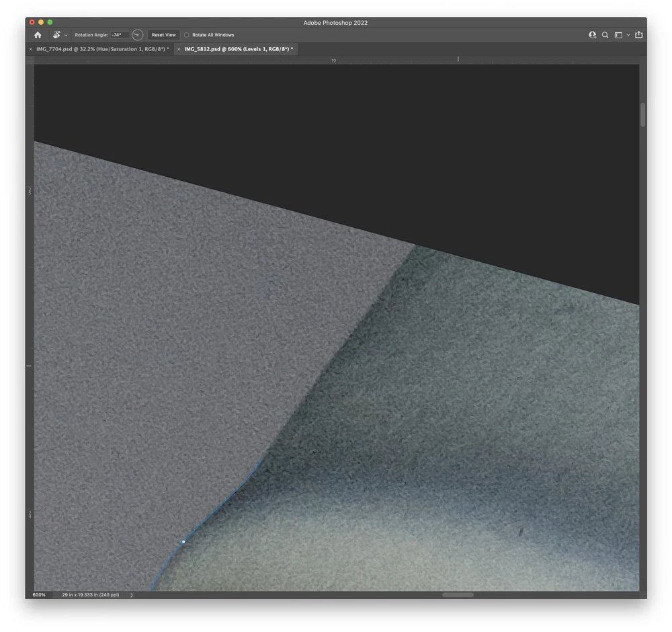Expand the status bar info arrow
Viewport: 672px width, 632px height.
(x=132, y=595)
